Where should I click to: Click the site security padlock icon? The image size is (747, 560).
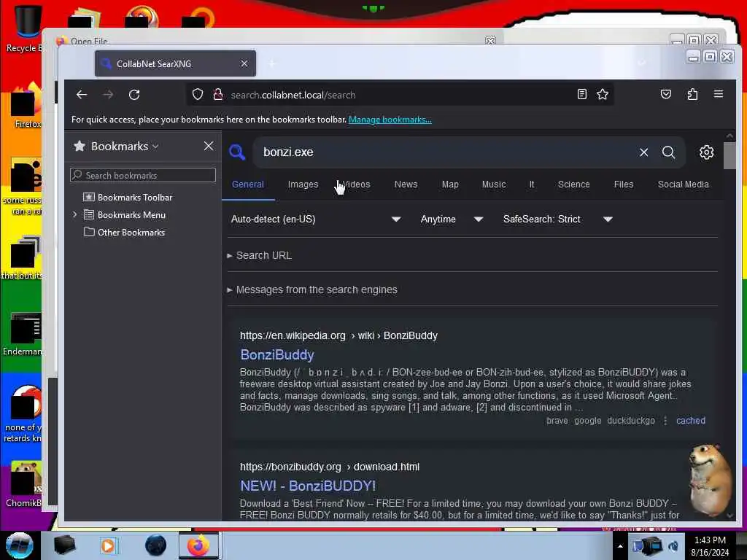(x=218, y=95)
